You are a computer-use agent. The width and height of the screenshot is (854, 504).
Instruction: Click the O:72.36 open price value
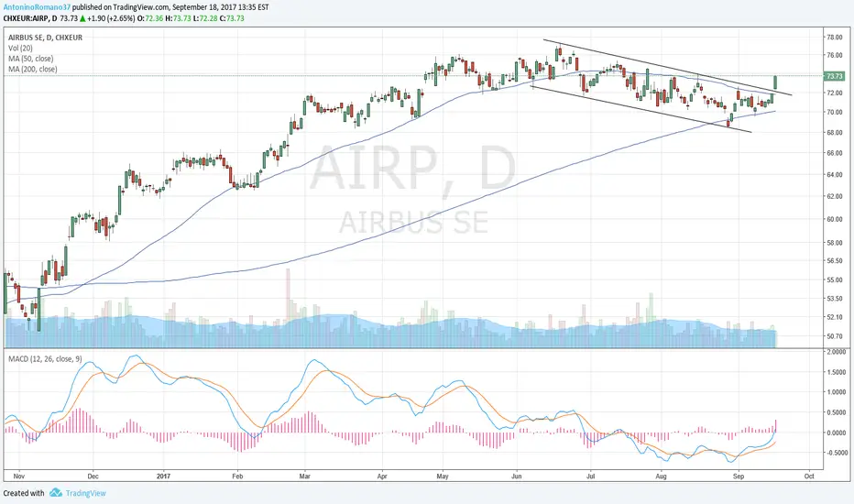150,18
